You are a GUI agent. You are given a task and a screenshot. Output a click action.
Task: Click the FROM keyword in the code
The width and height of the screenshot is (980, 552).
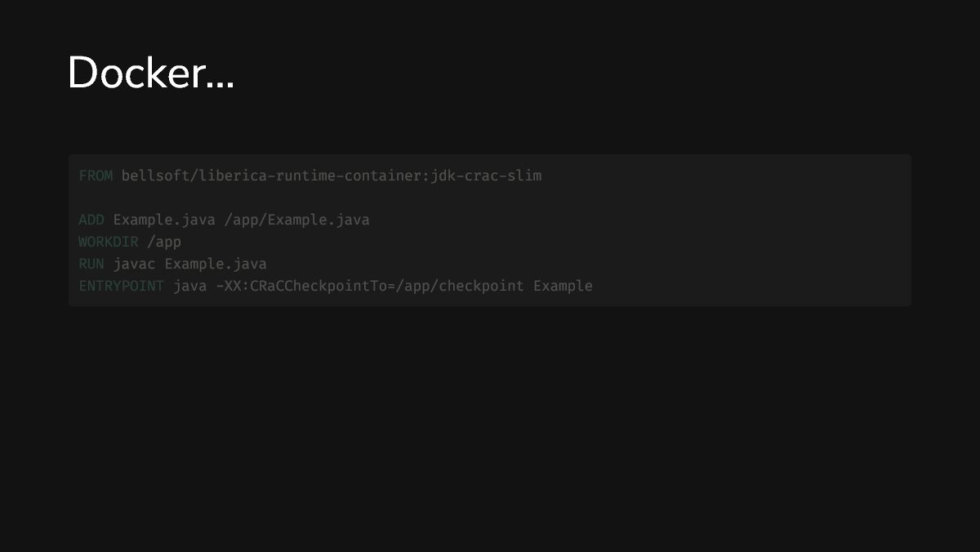pos(96,176)
